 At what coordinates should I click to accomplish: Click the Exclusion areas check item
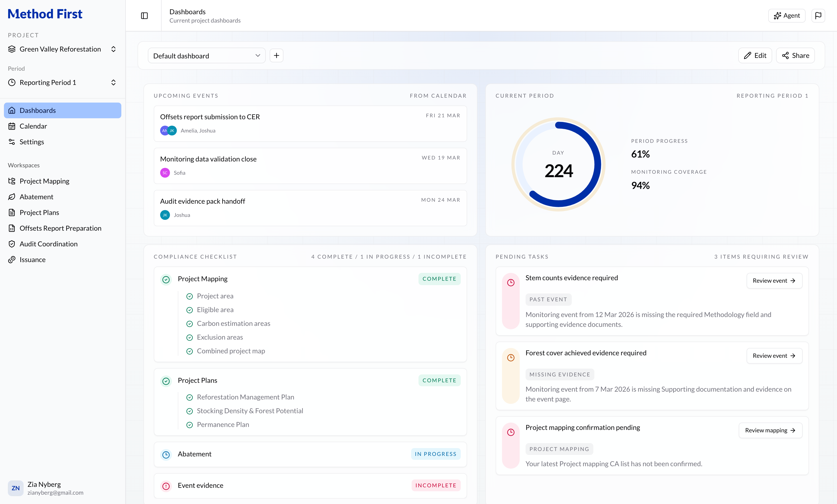[215, 337]
